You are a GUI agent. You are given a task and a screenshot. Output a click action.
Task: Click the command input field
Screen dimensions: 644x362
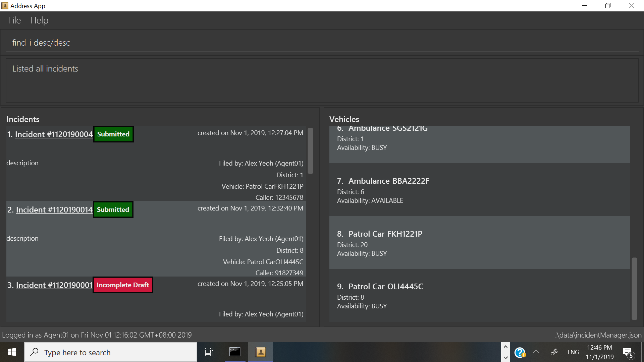(322, 43)
